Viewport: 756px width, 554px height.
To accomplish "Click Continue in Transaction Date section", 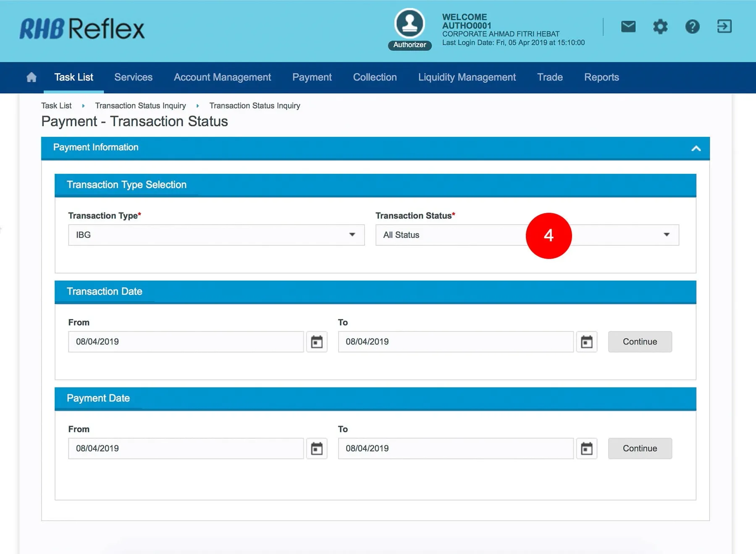I will click(640, 342).
